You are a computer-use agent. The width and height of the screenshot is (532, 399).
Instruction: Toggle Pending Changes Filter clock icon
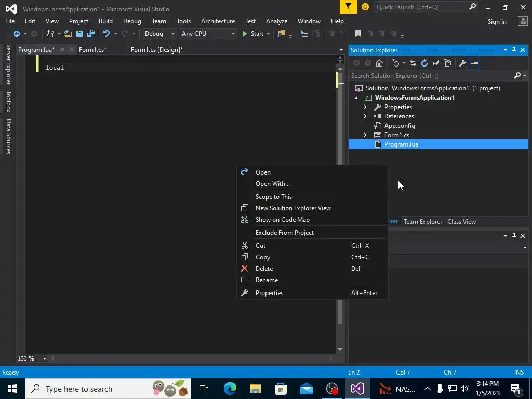[396, 63]
